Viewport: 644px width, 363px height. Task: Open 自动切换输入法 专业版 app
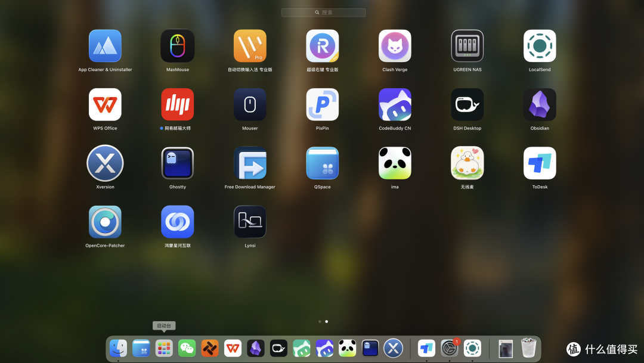[x=250, y=46]
